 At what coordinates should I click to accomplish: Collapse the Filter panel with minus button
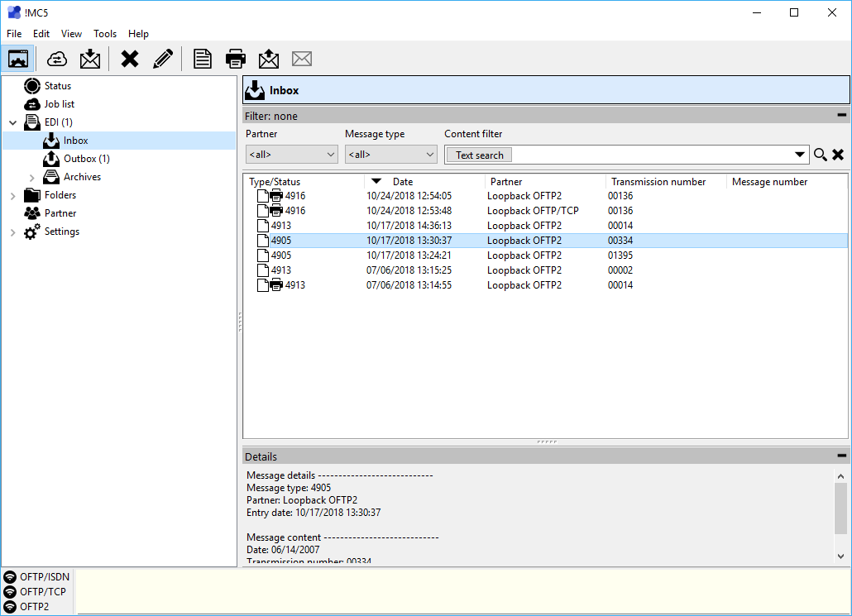(842, 115)
